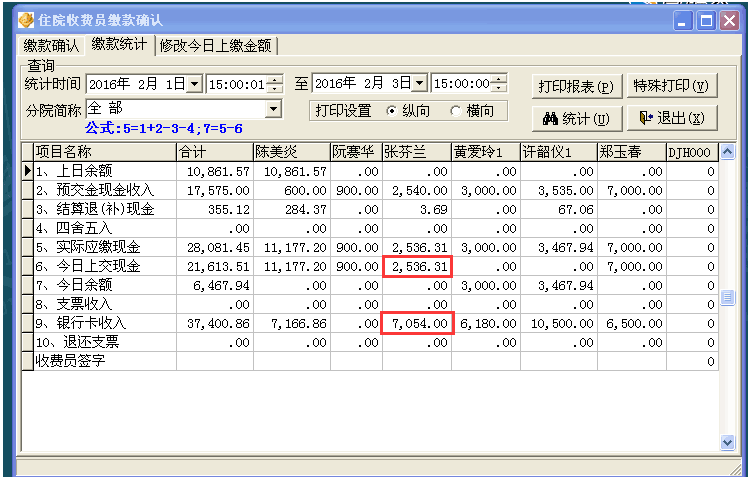Decrease end time with spinner down arrow

pos(499,88)
